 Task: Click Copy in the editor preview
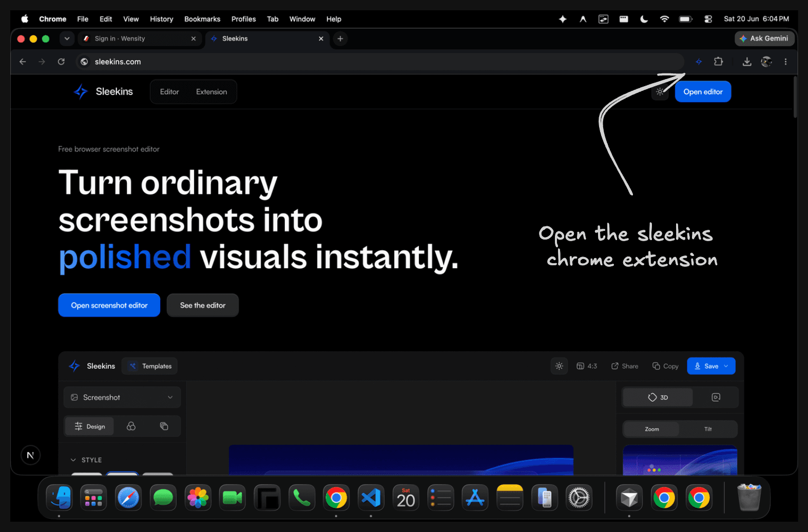[665, 366]
